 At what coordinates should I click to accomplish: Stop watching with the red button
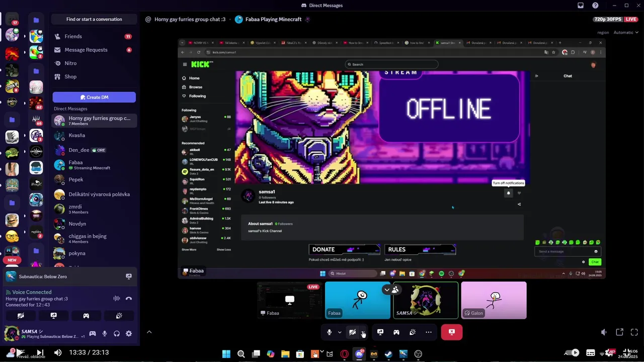(x=452, y=332)
